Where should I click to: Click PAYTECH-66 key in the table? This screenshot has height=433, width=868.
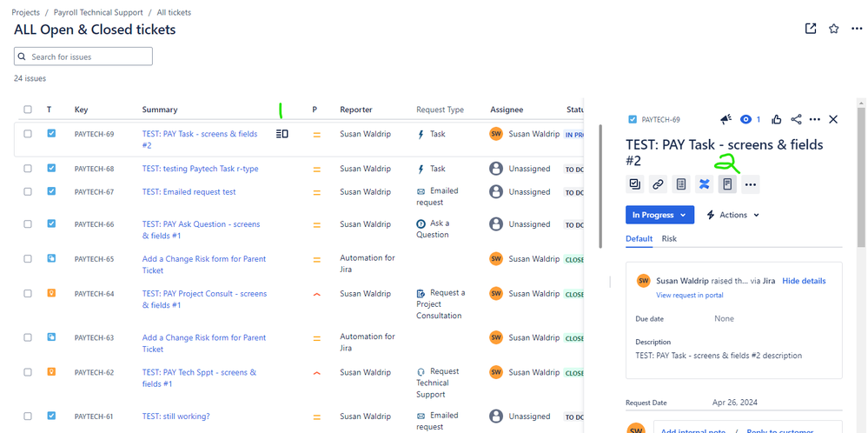tap(94, 223)
